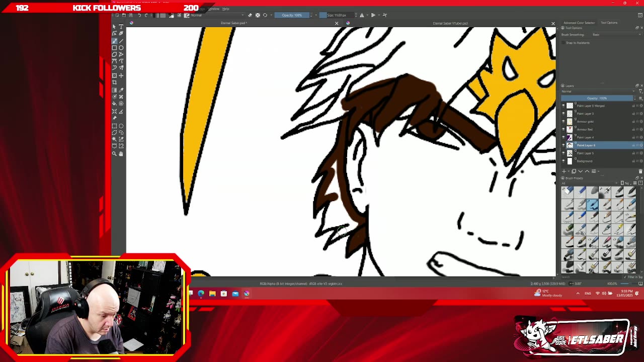
Task: Switch to the Eternal Saber.psd document tab
Action: coord(233,23)
